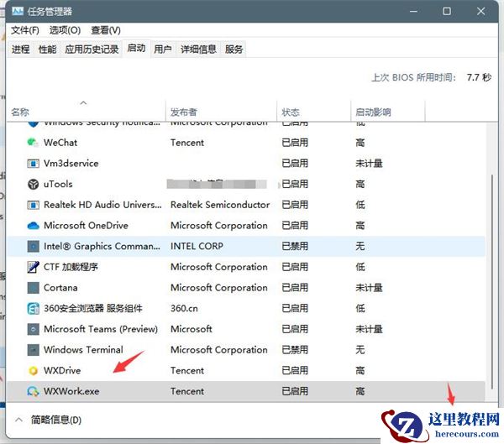Click Realtek Semiconductor publisher cell

click(220, 205)
